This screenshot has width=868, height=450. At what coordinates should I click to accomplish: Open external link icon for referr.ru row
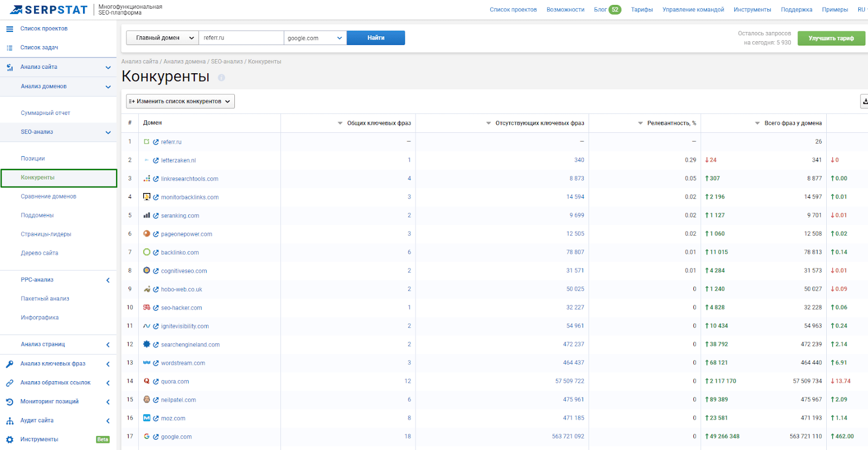pos(156,142)
